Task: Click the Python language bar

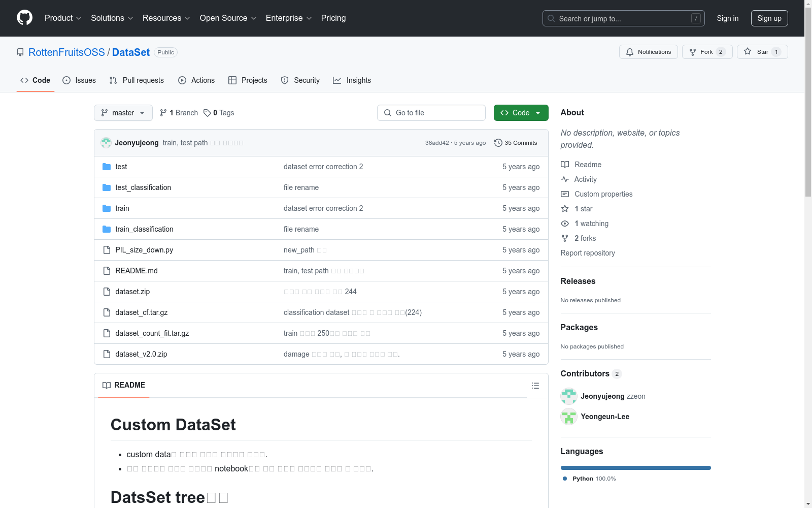Action: pos(635,468)
